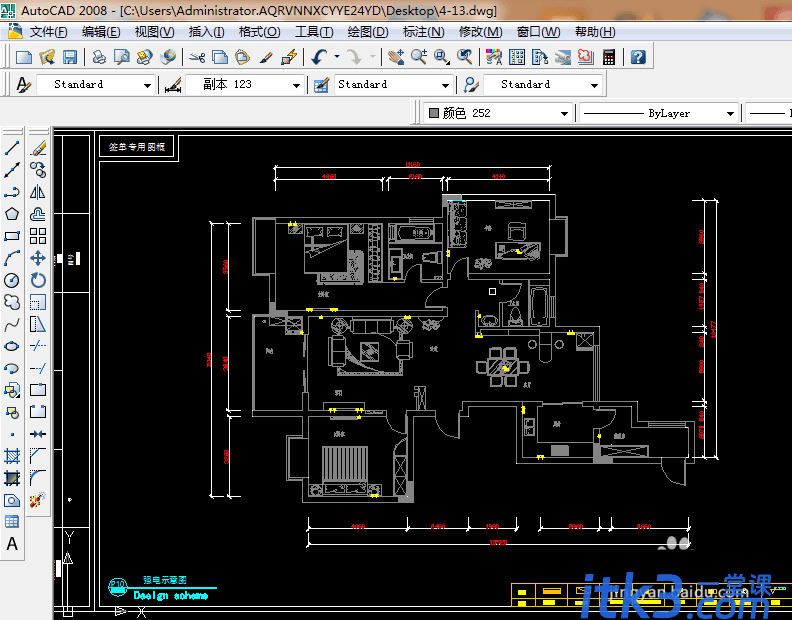Image resolution: width=792 pixels, height=620 pixels.
Task: Open dimension style dropdown 副本 123
Action: click(x=245, y=84)
